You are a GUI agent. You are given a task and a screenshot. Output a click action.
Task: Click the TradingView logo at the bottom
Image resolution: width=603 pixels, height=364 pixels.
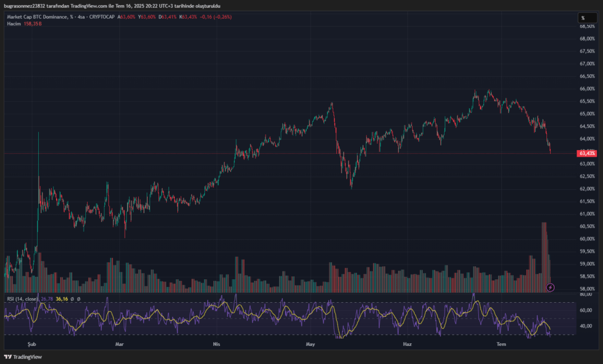click(23, 357)
